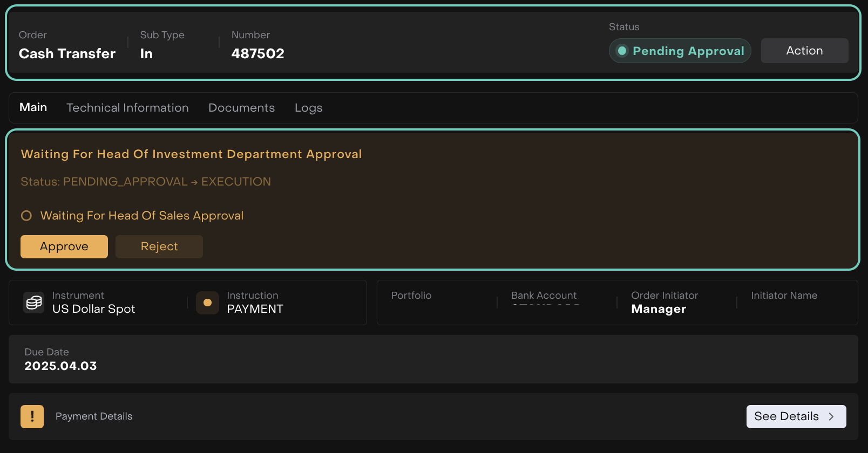
Task: Click the Pending Approval status text
Action: 688,51
